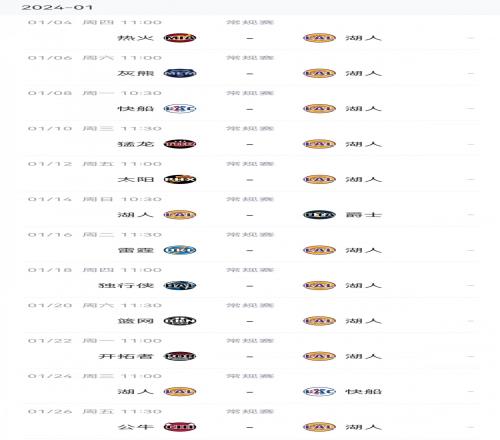This screenshot has width=500, height=440.
Task: Click the Clippers logo in 01/08 game
Action: [180, 108]
